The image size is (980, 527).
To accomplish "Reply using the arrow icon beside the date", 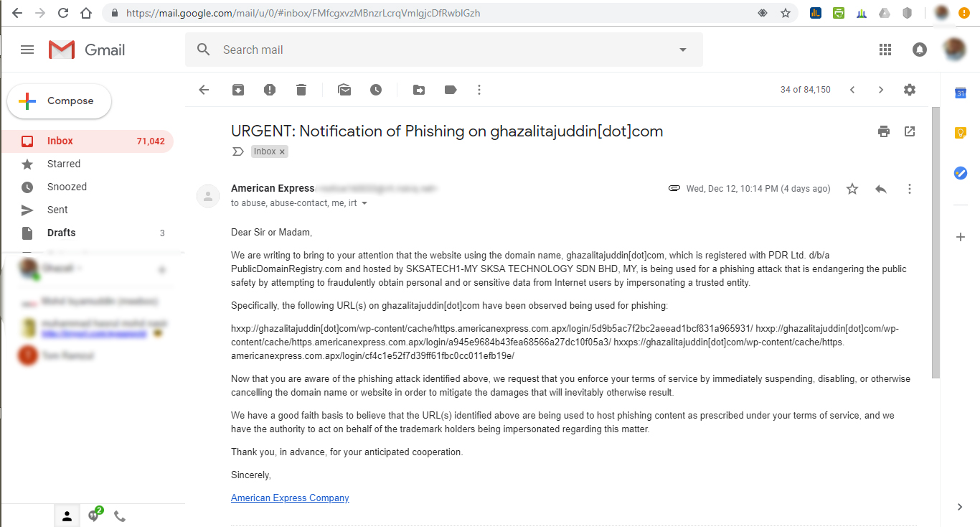I will (881, 189).
